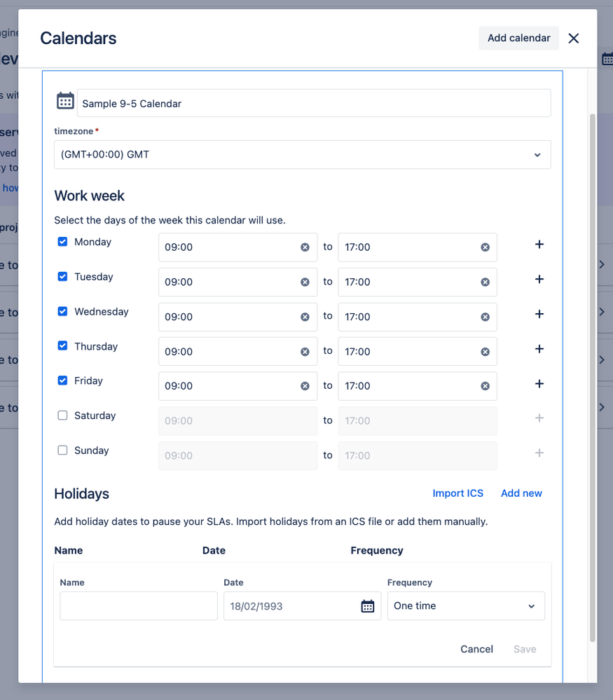Click the dialog vertical scrollbar
Image resolution: width=613 pixels, height=700 pixels.
click(593, 378)
